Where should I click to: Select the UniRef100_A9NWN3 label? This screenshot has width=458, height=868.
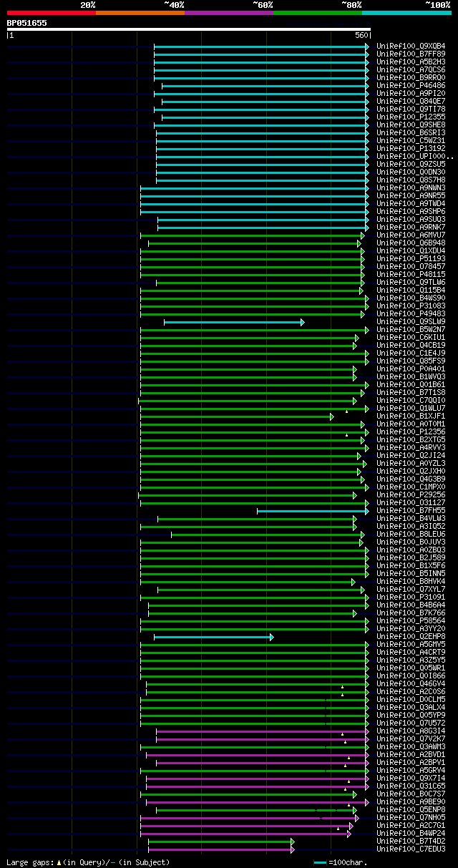[x=411, y=188]
